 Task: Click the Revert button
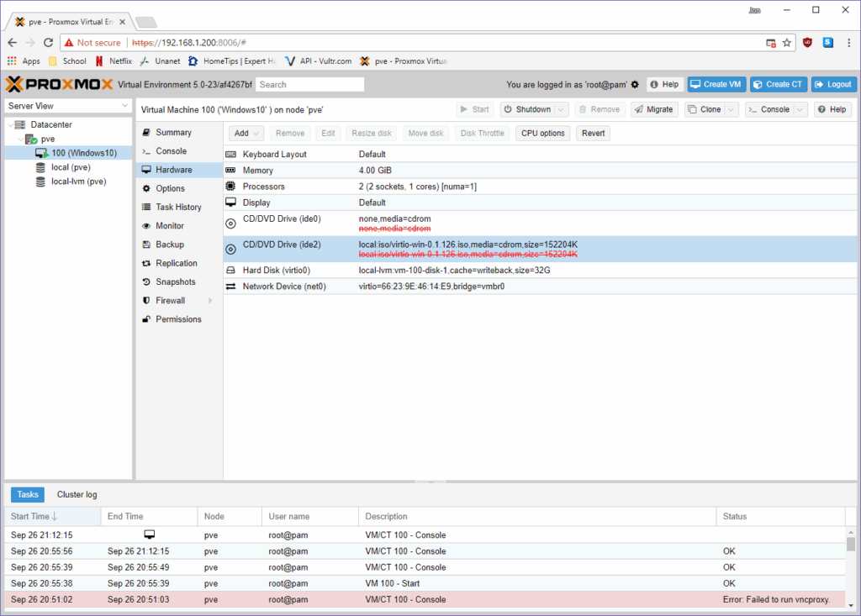[593, 133]
